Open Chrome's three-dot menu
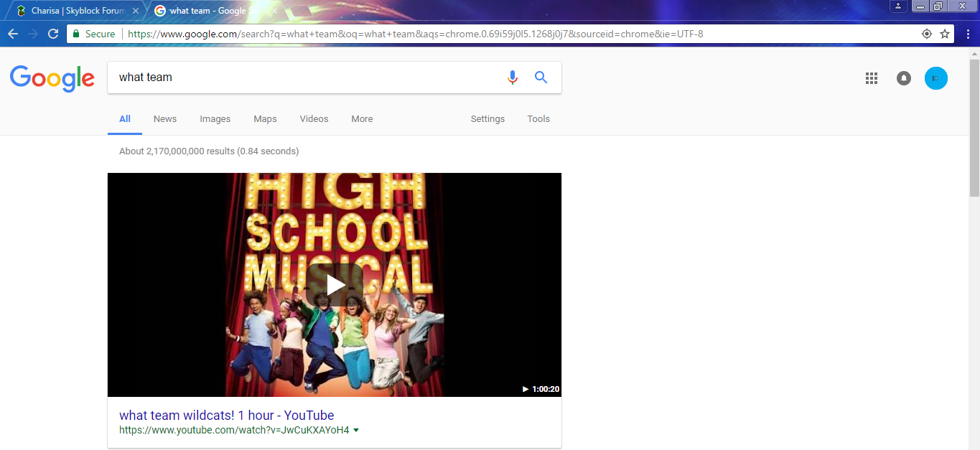The width and height of the screenshot is (980, 450). (x=968, y=34)
